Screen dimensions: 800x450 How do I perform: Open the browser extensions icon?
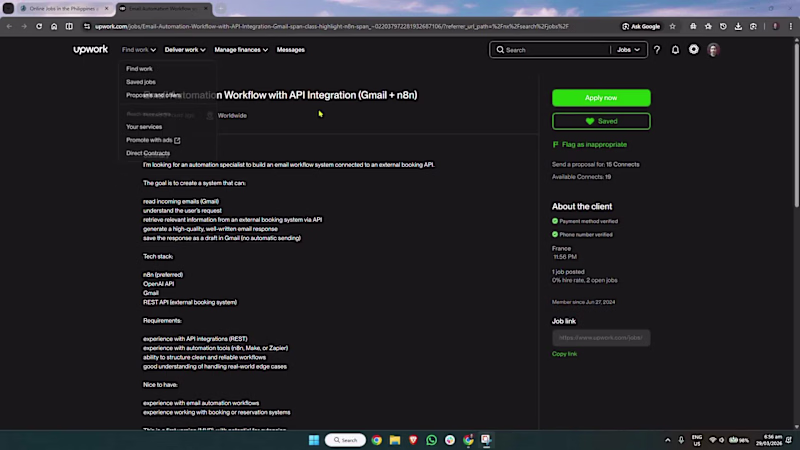(x=693, y=26)
